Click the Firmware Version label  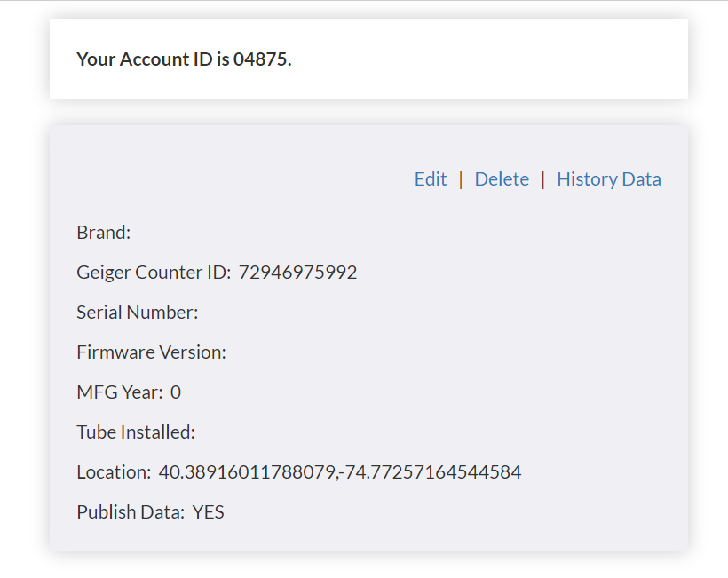(151, 352)
